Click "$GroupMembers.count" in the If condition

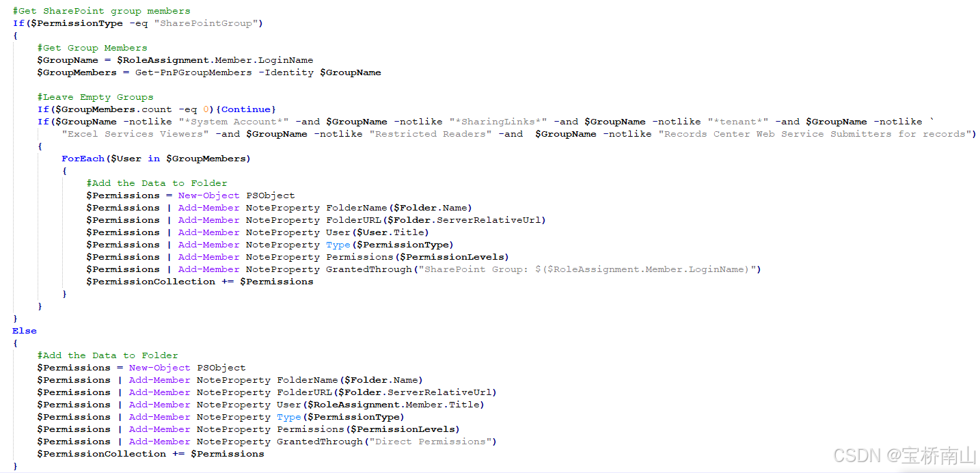click(114, 109)
